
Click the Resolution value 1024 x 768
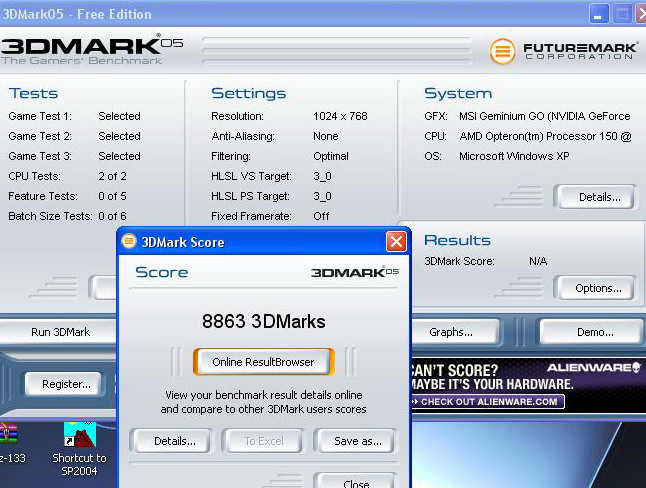pos(340,116)
